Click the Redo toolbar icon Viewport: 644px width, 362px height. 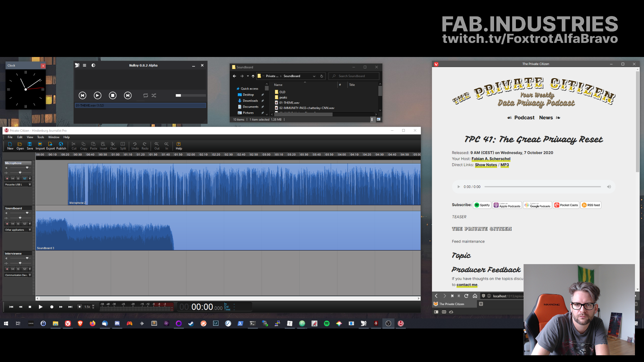[x=145, y=146]
